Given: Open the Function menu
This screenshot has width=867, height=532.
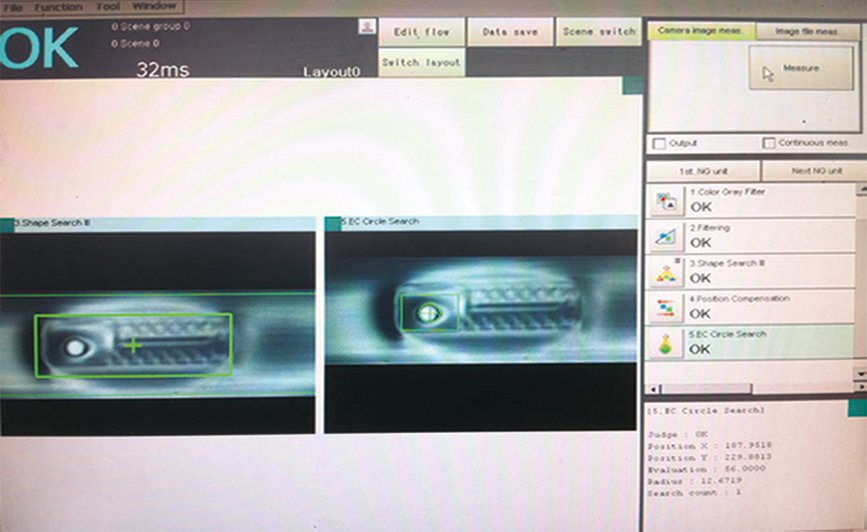Looking at the screenshot, I should click(59, 7).
